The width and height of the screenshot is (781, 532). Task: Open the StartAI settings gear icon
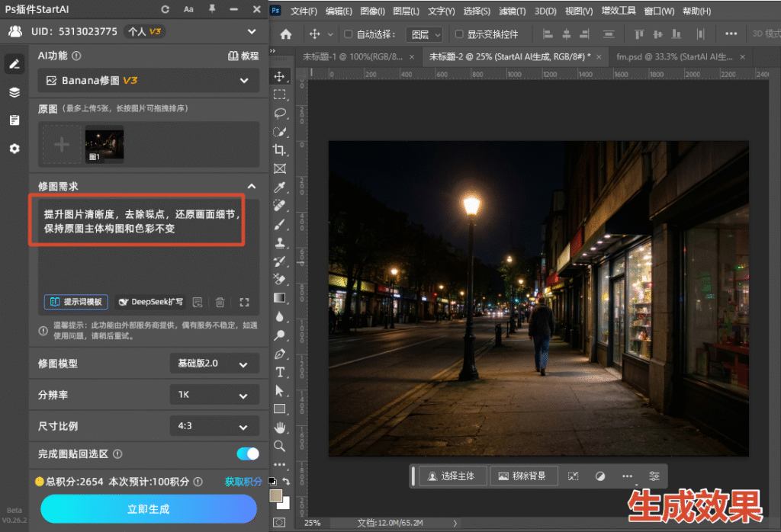14,149
